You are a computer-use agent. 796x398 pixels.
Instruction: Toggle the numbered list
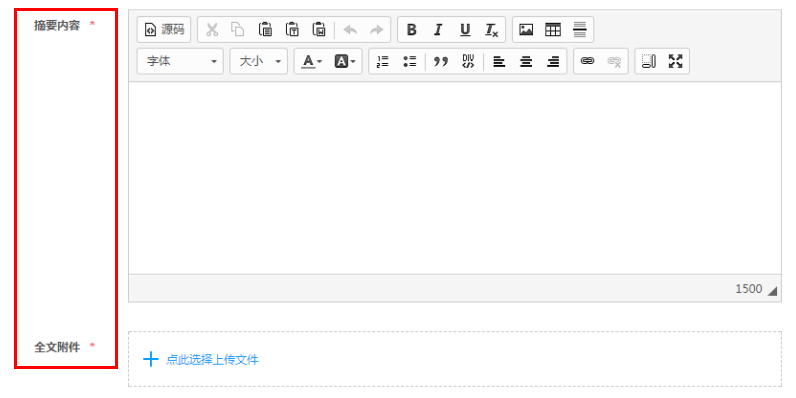click(x=382, y=61)
